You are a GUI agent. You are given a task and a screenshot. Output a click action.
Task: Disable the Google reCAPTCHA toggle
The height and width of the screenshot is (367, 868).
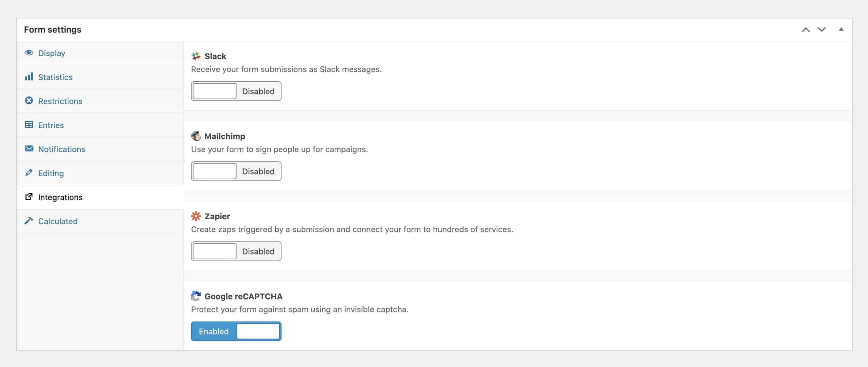[x=236, y=331]
